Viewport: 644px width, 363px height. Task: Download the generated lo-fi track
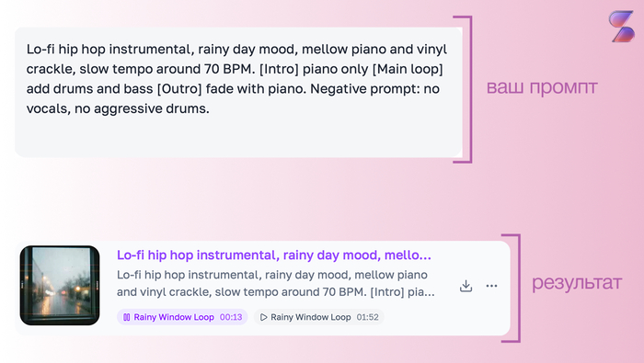pyautogui.click(x=466, y=286)
